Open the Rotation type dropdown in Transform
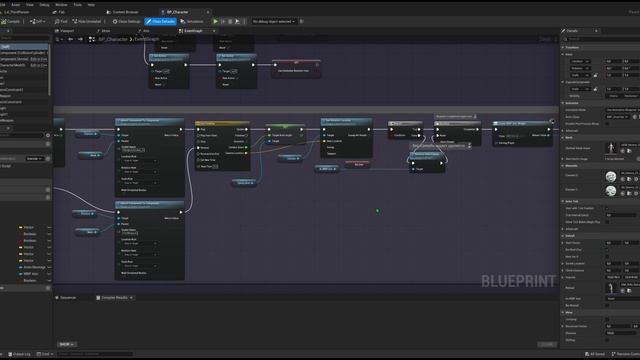 coord(580,68)
